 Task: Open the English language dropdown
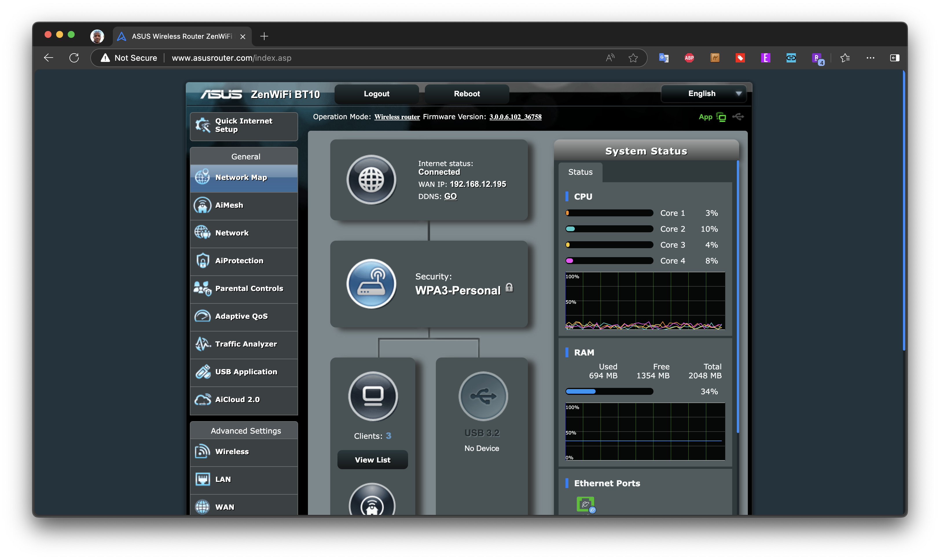point(704,94)
